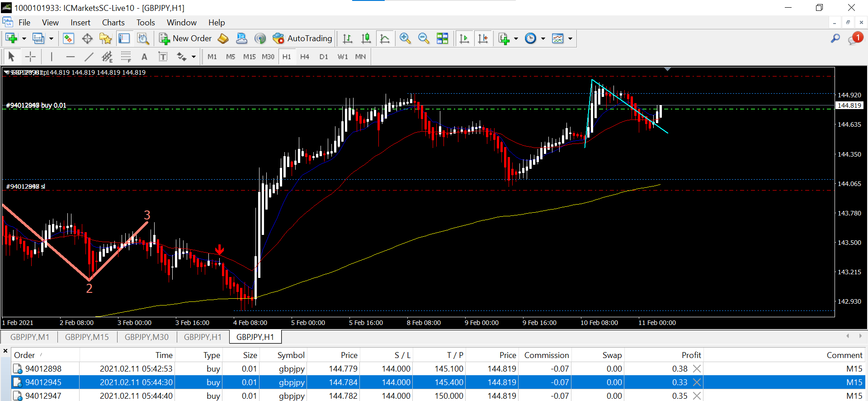Viewport: 868px width, 401px height.
Task: Switch to the GBPJPY,M30 chart tab
Action: tap(146, 337)
